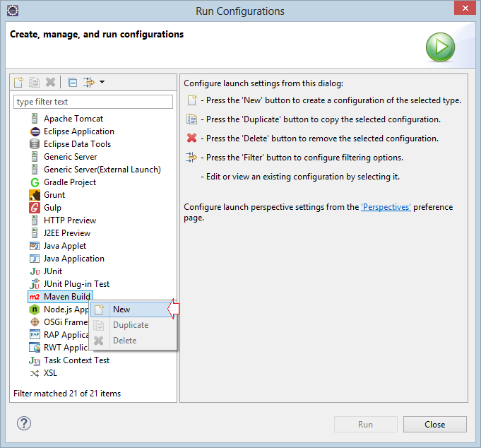Click the JUnit icon
Viewport: 481px width, 448px height.
tap(35, 271)
